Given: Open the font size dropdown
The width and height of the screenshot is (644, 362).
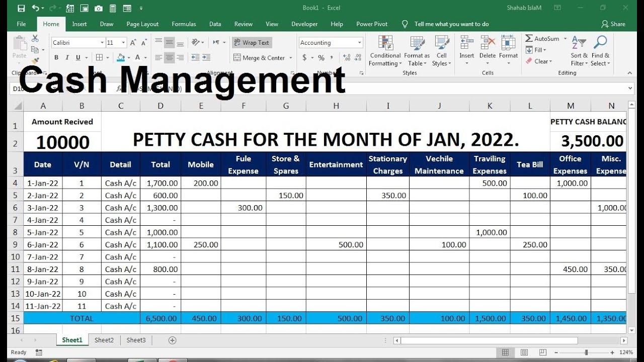Looking at the screenshot, I should tap(123, 43).
